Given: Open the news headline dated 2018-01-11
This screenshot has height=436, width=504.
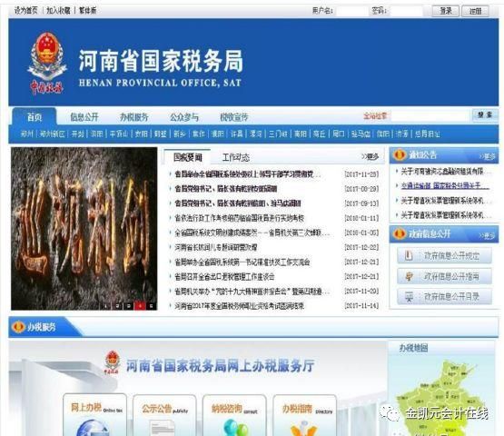Looking at the screenshot, I should point(239,218).
